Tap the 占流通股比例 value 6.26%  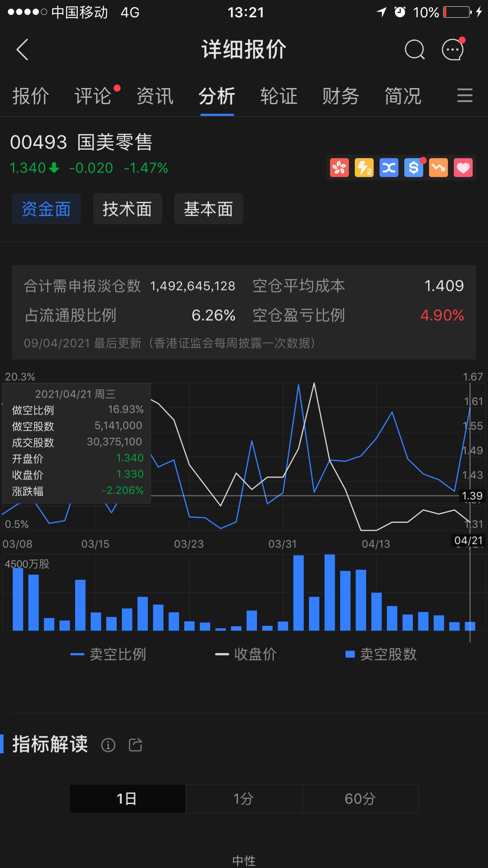213,315
